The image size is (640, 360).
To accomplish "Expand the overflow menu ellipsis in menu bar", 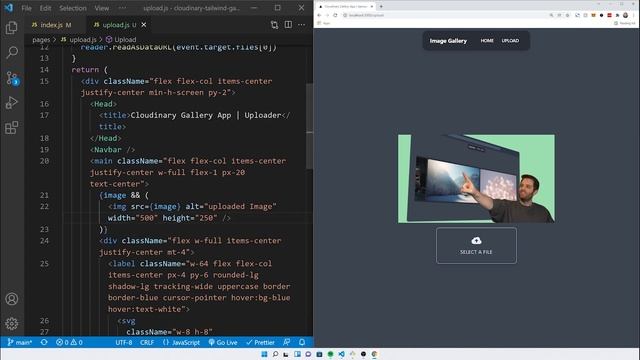I will click(x=122, y=8).
